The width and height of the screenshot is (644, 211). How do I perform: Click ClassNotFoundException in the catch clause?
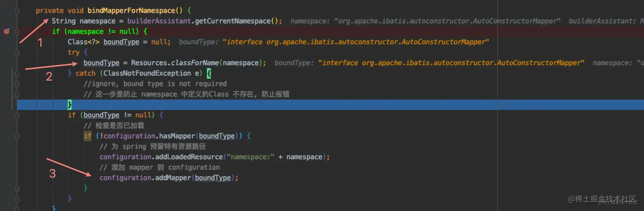(147, 73)
